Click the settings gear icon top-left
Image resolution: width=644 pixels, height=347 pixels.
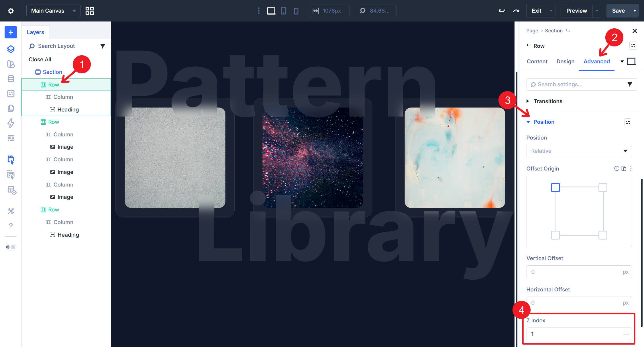click(11, 11)
